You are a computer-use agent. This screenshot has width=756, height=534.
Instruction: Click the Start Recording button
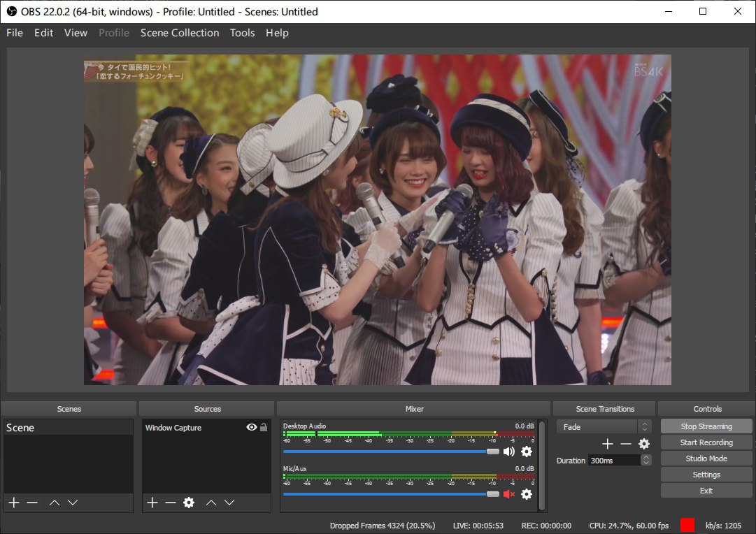click(706, 442)
